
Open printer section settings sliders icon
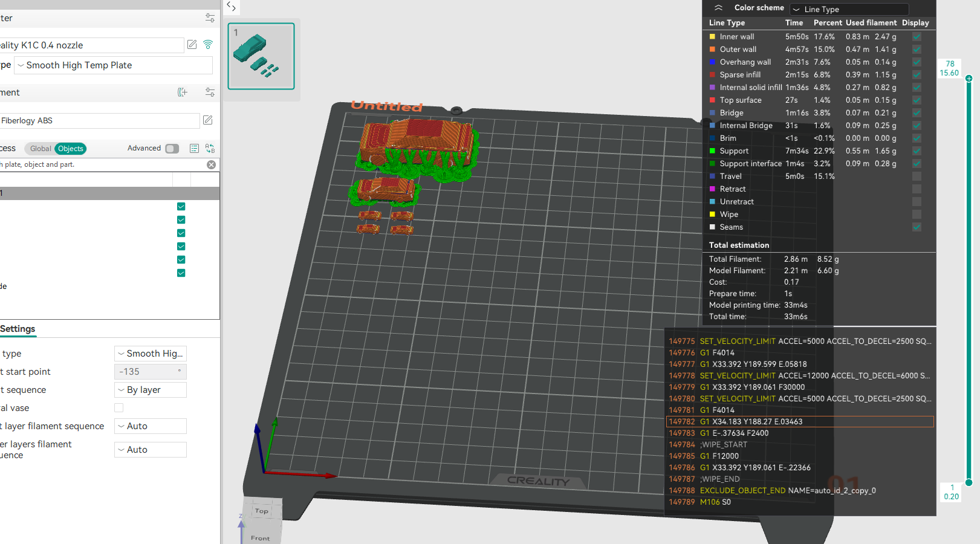coord(210,18)
